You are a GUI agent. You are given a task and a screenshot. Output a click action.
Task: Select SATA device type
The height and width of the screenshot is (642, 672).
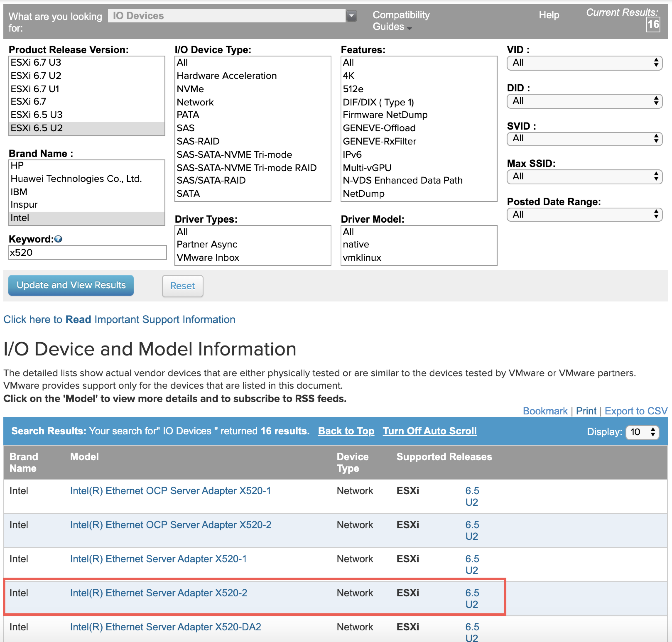click(x=253, y=194)
